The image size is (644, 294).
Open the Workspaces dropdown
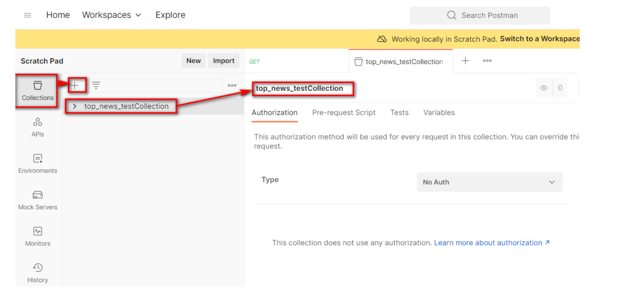(x=111, y=15)
